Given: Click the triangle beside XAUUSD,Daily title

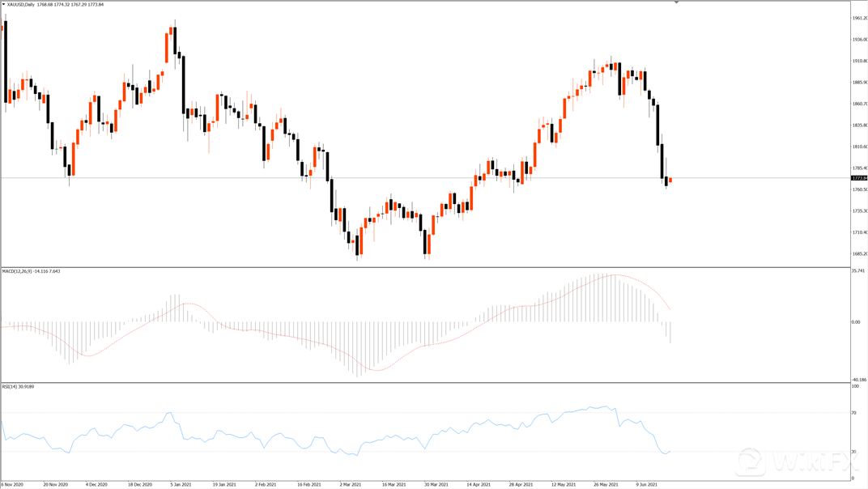Looking at the screenshot, I should pyautogui.click(x=3, y=4).
